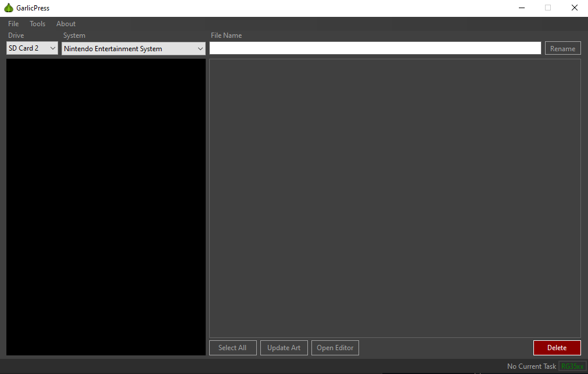
Task: Open the System dropdown
Action: [x=133, y=48]
